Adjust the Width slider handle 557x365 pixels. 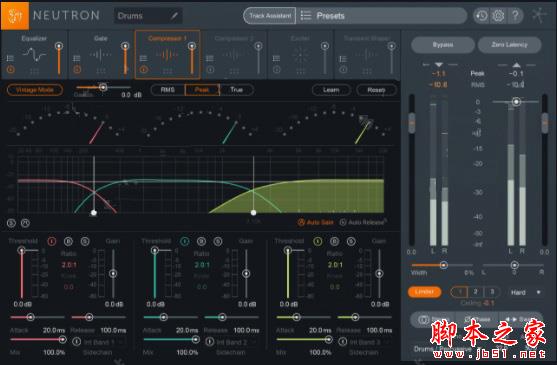click(443, 265)
